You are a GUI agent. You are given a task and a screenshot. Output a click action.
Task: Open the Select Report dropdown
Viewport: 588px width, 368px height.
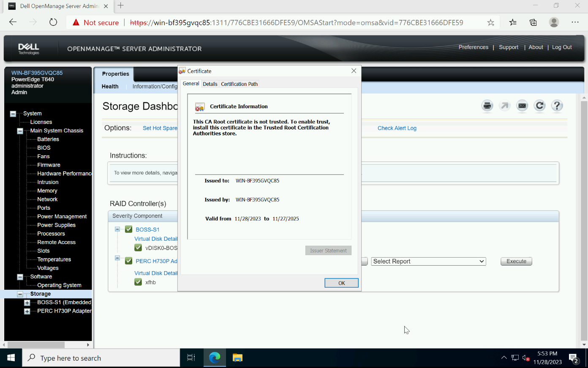click(429, 261)
